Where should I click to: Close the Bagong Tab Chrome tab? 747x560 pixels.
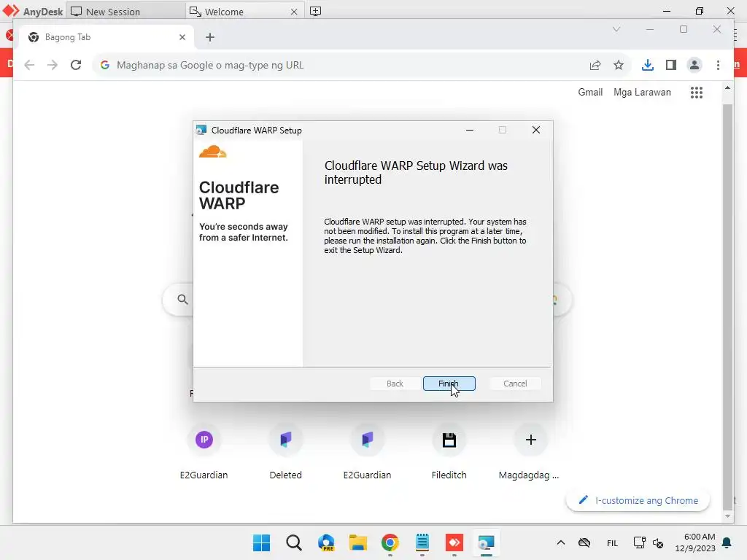[x=182, y=37]
